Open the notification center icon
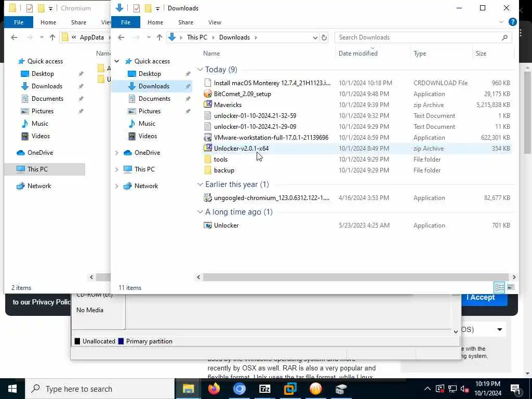The height and width of the screenshot is (399, 532). (x=516, y=389)
